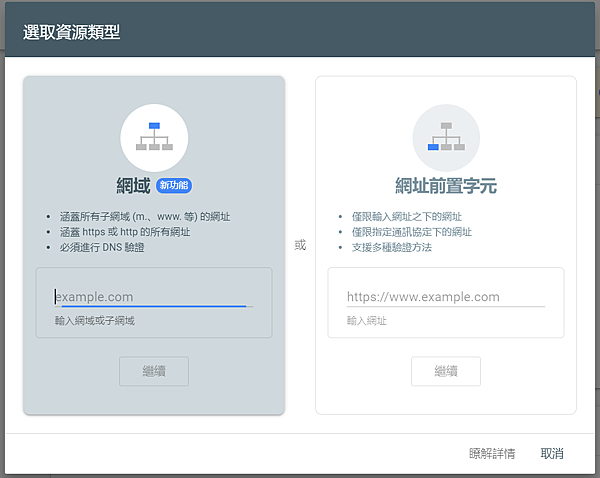Cancel the dialog with 取消
The height and width of the screenshot is (478, 600).
click(x=552, y=454)
